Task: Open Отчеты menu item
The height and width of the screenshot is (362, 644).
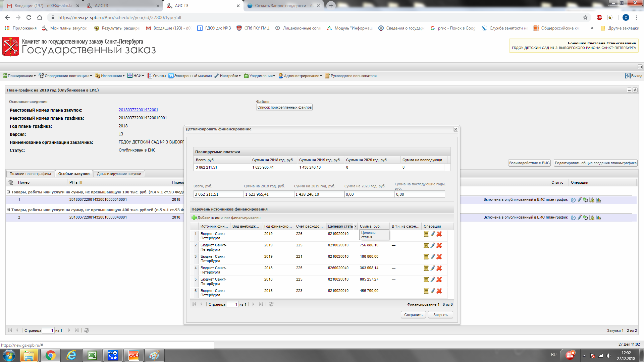Action: (x=157, y=76)
